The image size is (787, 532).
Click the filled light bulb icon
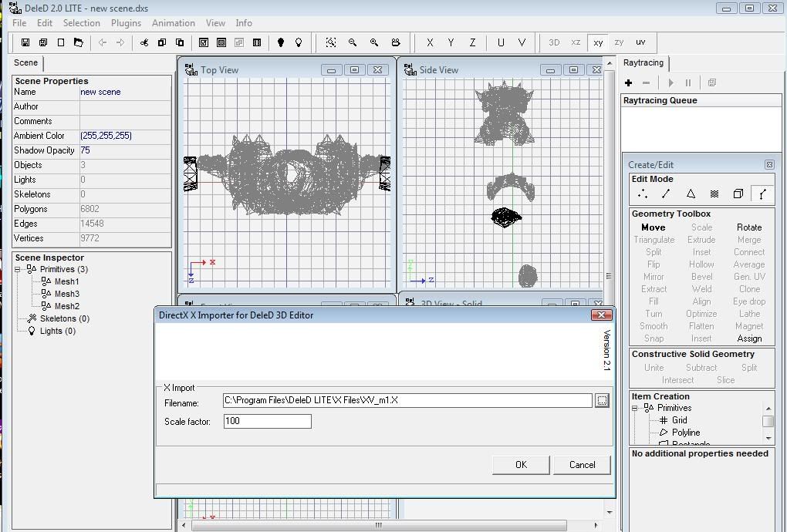tap(281, 42)
